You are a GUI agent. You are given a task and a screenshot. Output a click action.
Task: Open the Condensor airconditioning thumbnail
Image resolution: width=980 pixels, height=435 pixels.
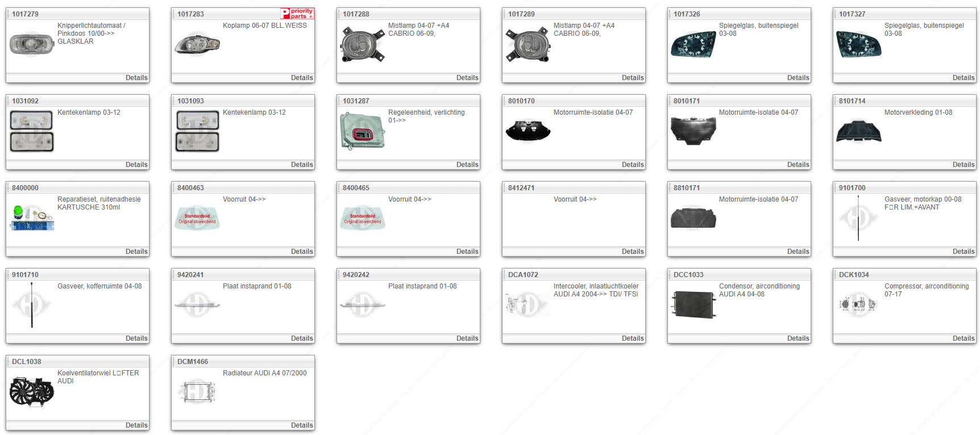click(694, 305)
